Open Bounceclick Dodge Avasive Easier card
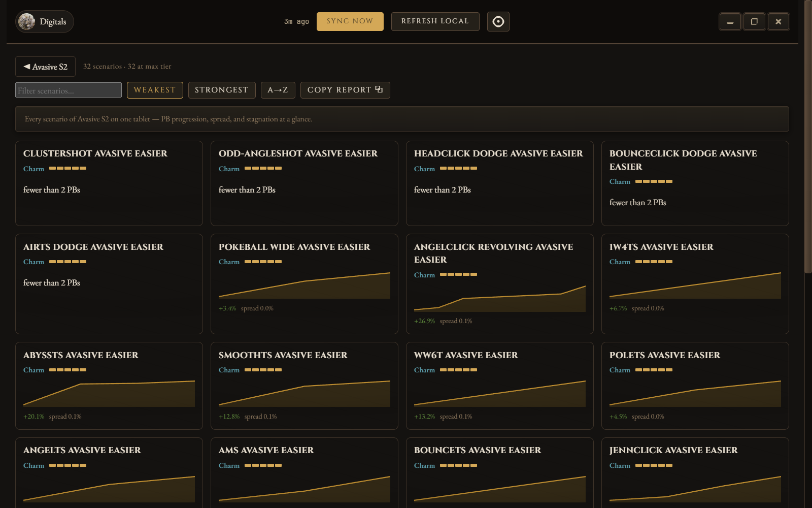This screenshot has height=508, width=812. click(695, 183)
